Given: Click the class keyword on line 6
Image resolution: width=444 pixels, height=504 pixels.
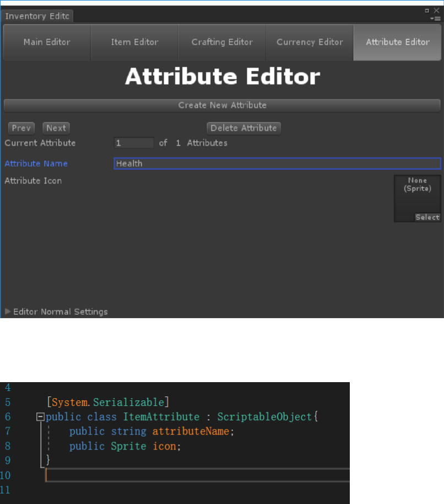Looking at the screenshot, I should (x=102, y=417).
